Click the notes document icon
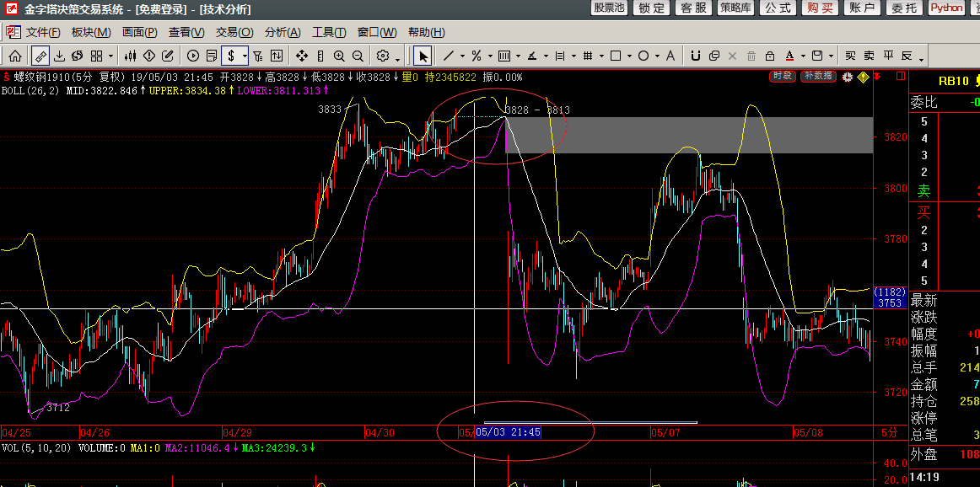980x487 pixels. (x=211, y=56)
